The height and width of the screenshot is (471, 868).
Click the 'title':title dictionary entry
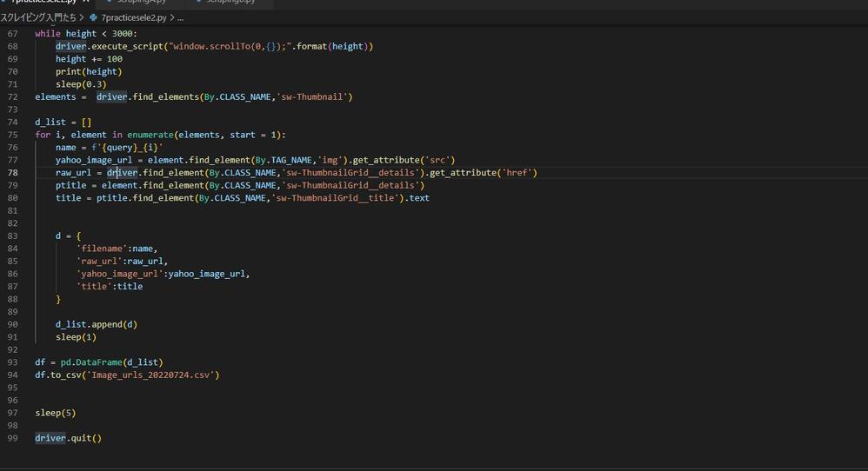tap(110, 287)
